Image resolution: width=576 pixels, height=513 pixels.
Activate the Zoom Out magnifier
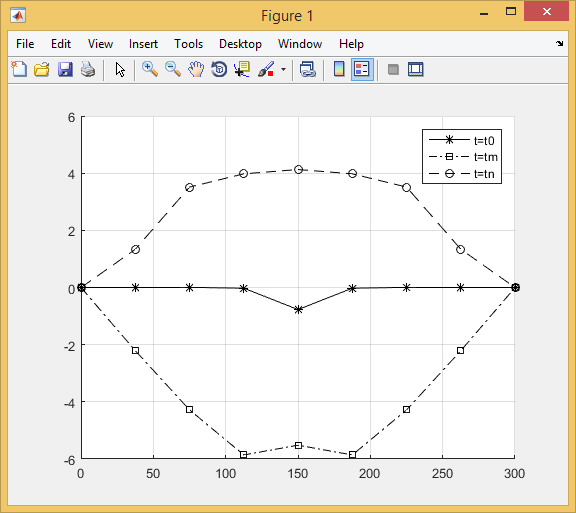click(x=173, y=69)
